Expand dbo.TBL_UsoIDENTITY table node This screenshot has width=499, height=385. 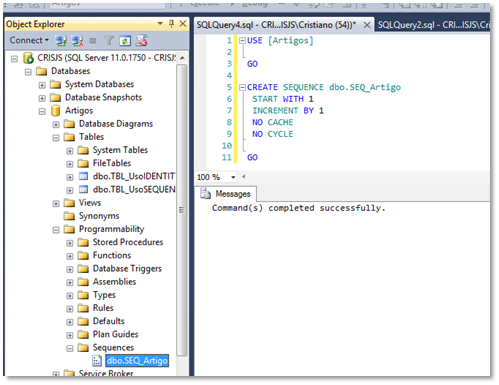[70, 177]
